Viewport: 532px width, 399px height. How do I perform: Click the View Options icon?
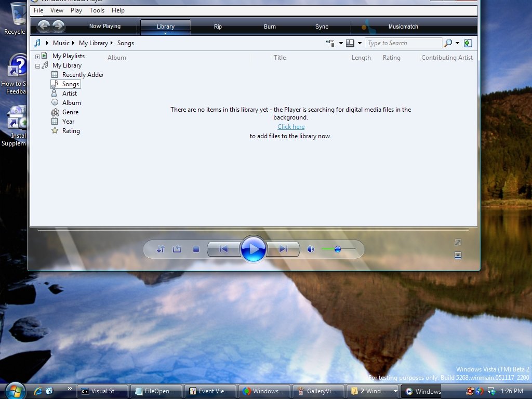330,43
